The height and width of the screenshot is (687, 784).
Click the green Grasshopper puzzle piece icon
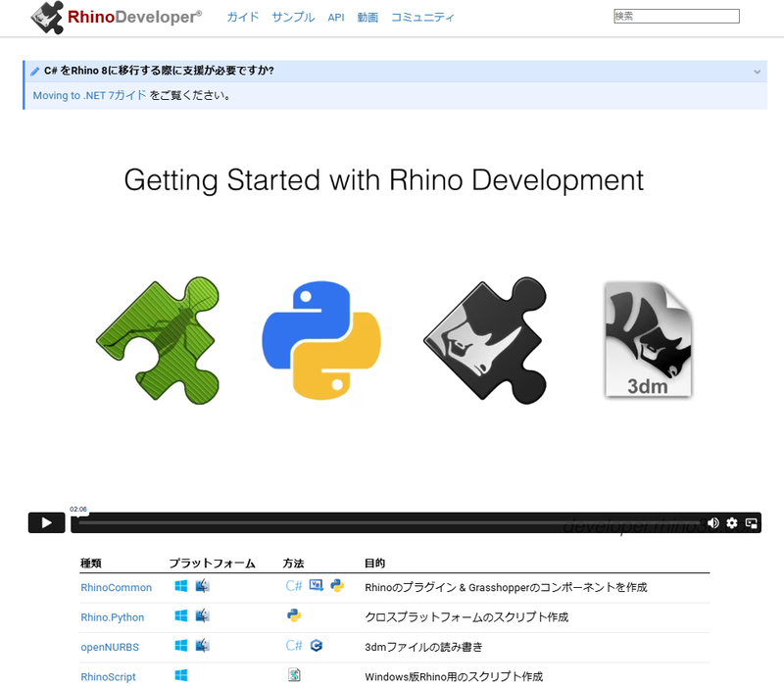[x=158, y=340]
